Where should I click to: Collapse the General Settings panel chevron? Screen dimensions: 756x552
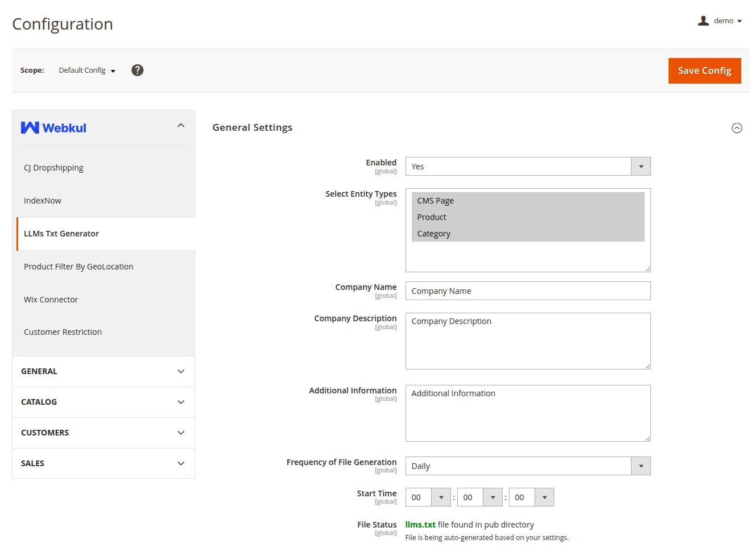pos(737,128)
